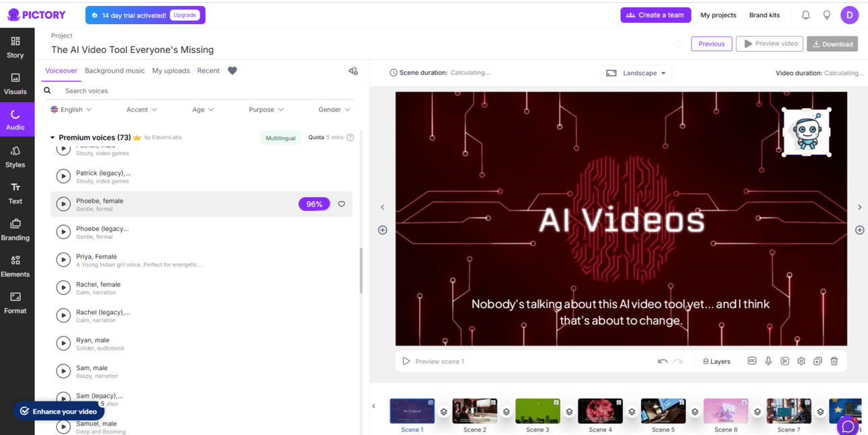Open the English language dropdown
The width and height of the screenshot is (868, 435).
click(71, 109)
